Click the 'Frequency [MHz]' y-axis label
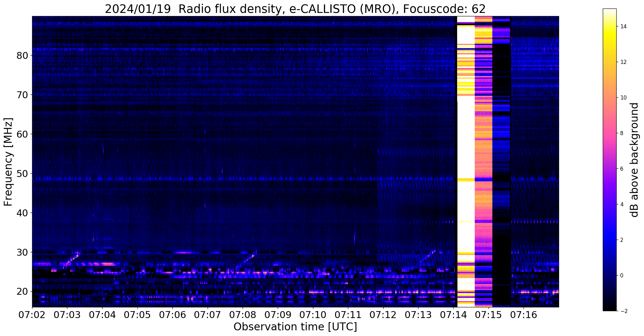 tap(8, 162)
